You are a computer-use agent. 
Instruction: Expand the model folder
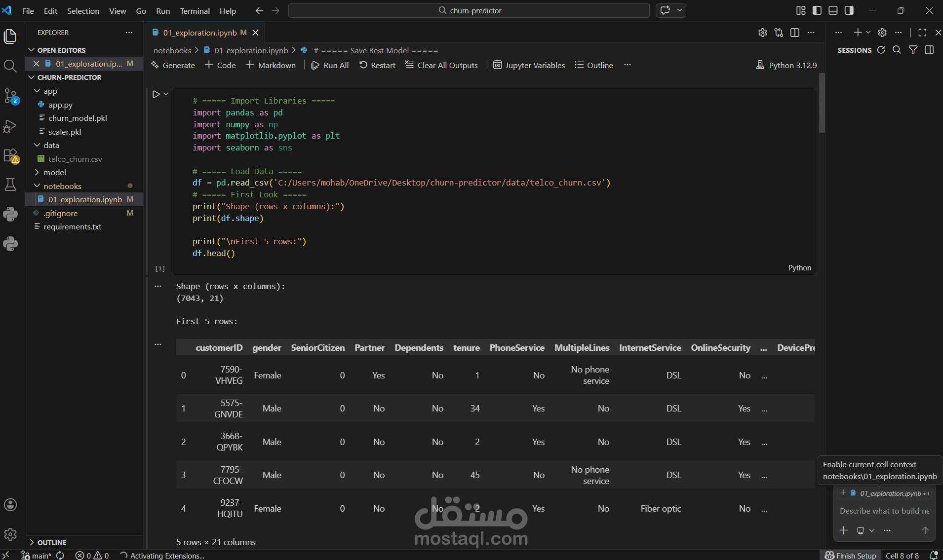coord(54,172)
